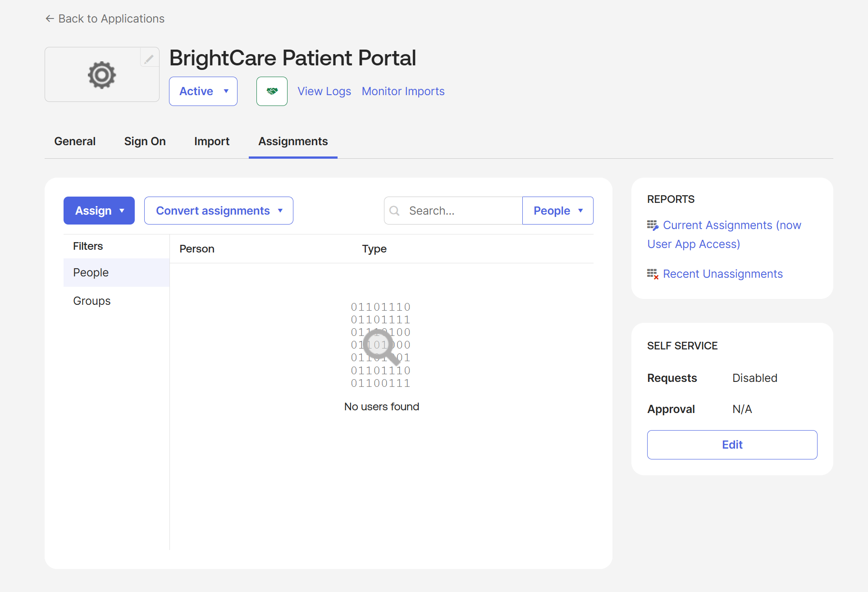Switch to the General tab
The width and height of the screenshot is (868, 592).
75,141
